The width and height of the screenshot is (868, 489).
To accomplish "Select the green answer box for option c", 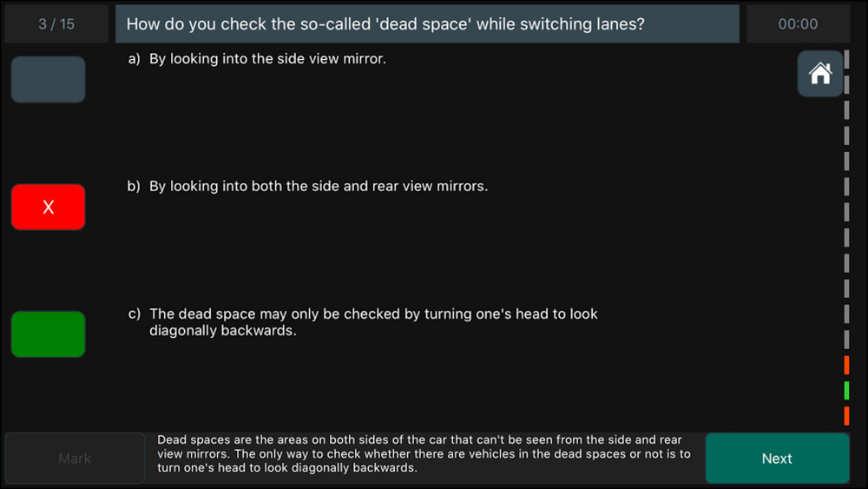I will pos(48,334).
